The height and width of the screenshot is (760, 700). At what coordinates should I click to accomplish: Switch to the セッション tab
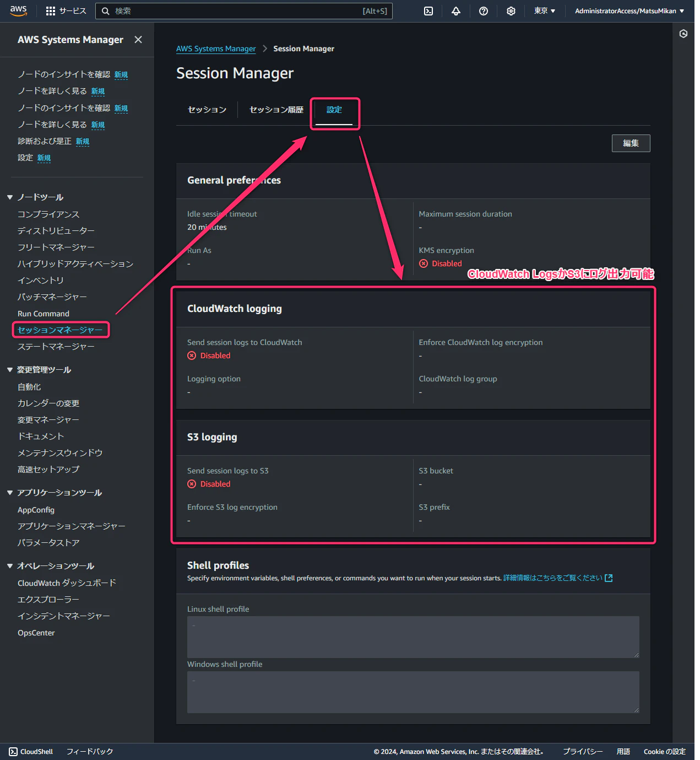(207, 110)
